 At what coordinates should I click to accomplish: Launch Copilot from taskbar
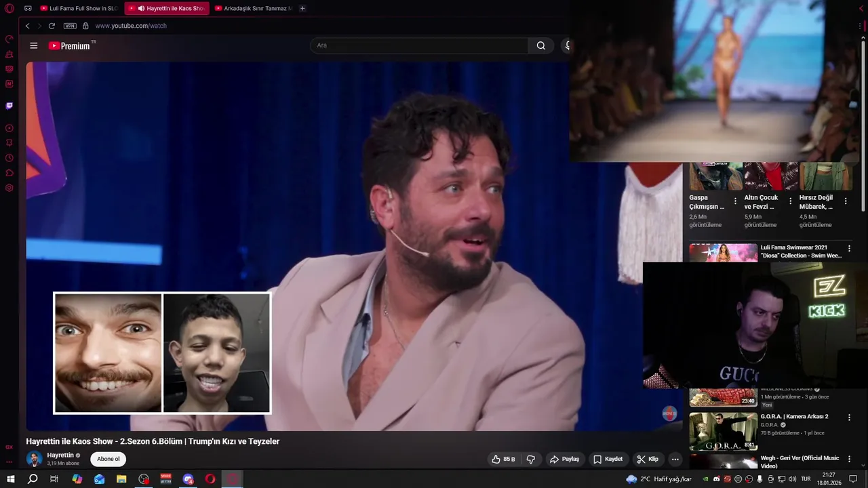pos(77,479)
